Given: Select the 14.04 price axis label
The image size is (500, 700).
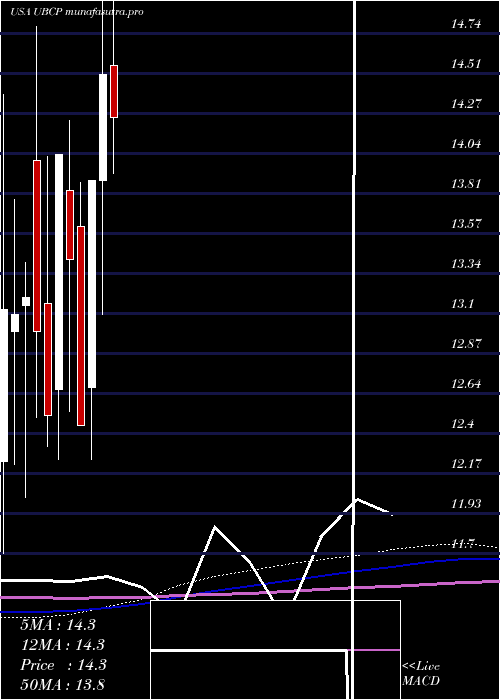Looking at the screenshot, I should point(466,144).
